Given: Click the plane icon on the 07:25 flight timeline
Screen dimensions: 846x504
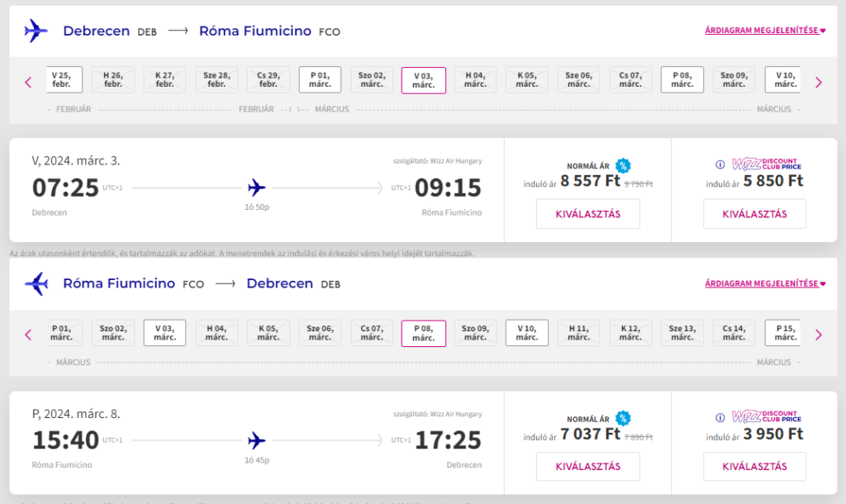Looking at the screenshot, I should coord(256,187).
